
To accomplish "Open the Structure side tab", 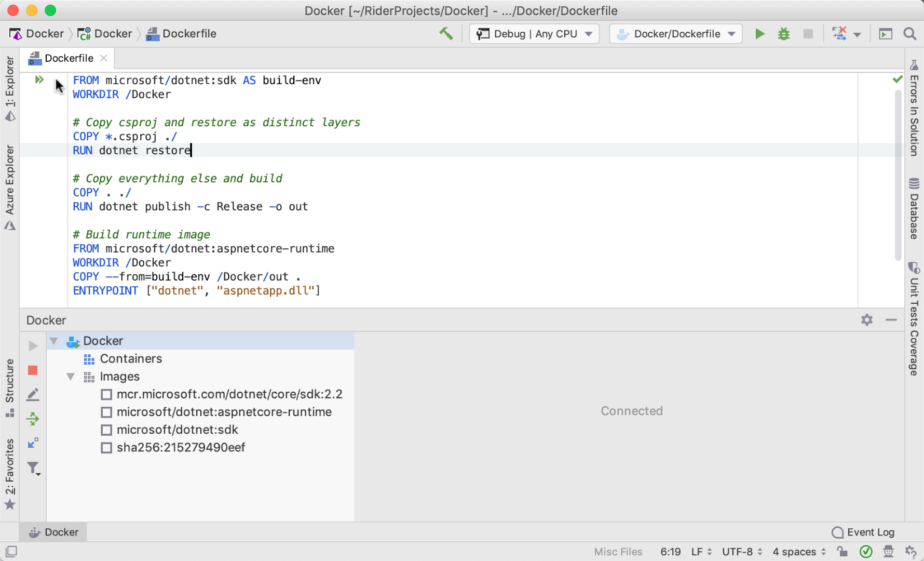I will (10, 388).
